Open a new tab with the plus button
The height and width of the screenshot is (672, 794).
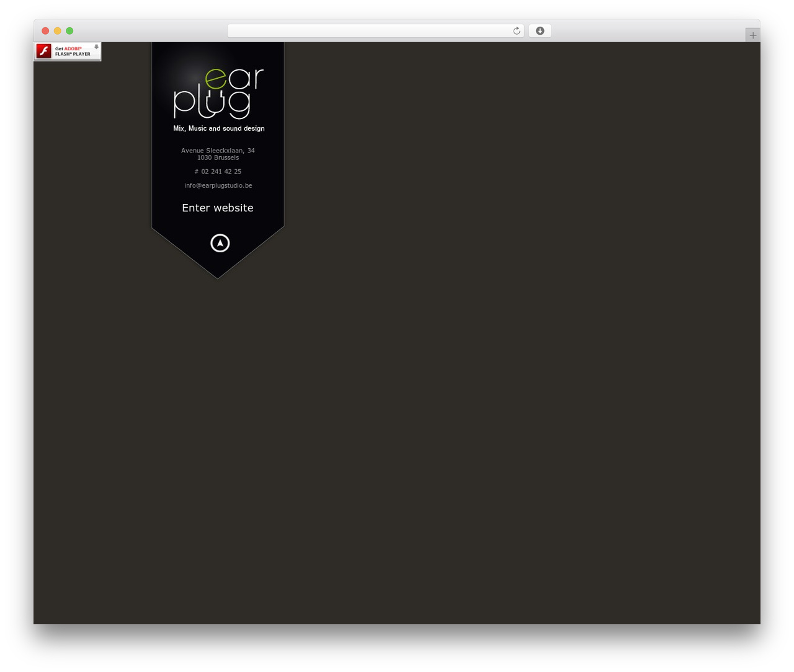(753, 35)
